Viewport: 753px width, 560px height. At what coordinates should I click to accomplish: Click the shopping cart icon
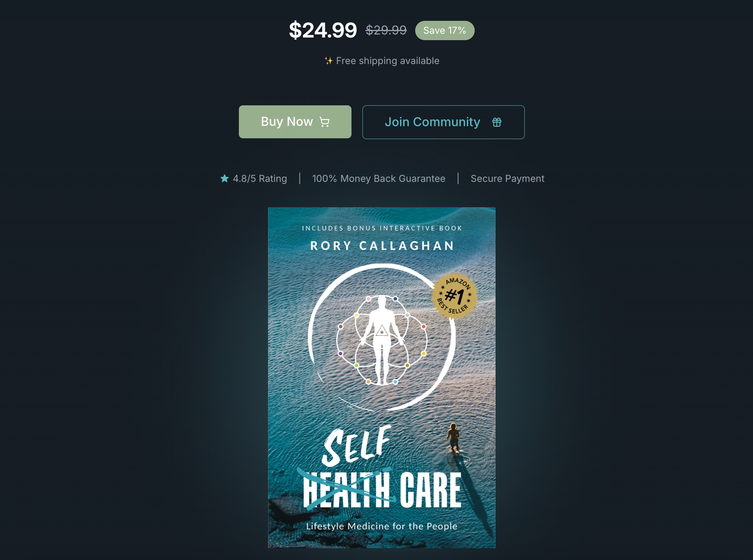325,122
